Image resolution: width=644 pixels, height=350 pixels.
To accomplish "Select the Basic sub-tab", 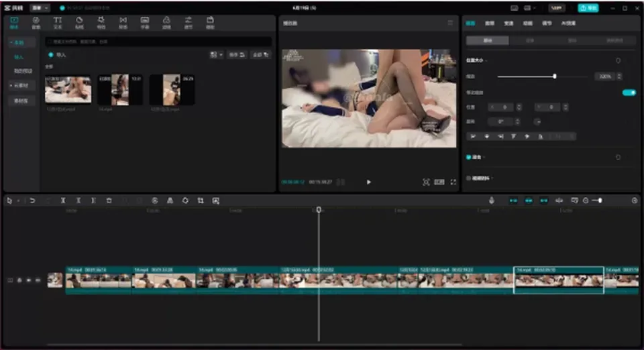I will point(488,40).
